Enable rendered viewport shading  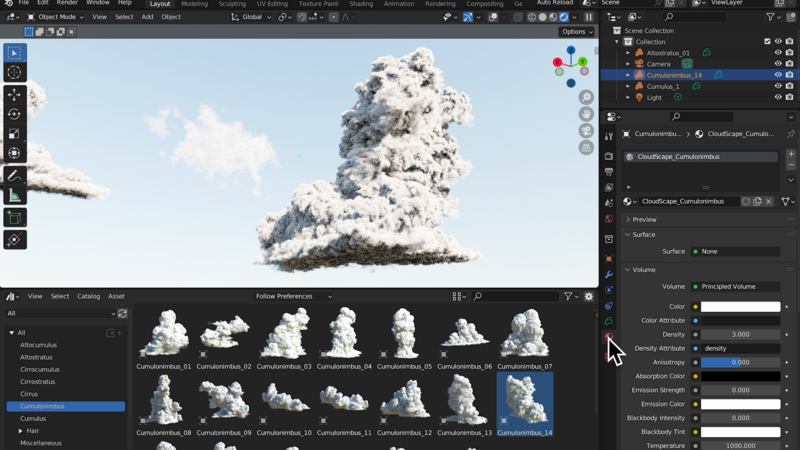point(564,17)
